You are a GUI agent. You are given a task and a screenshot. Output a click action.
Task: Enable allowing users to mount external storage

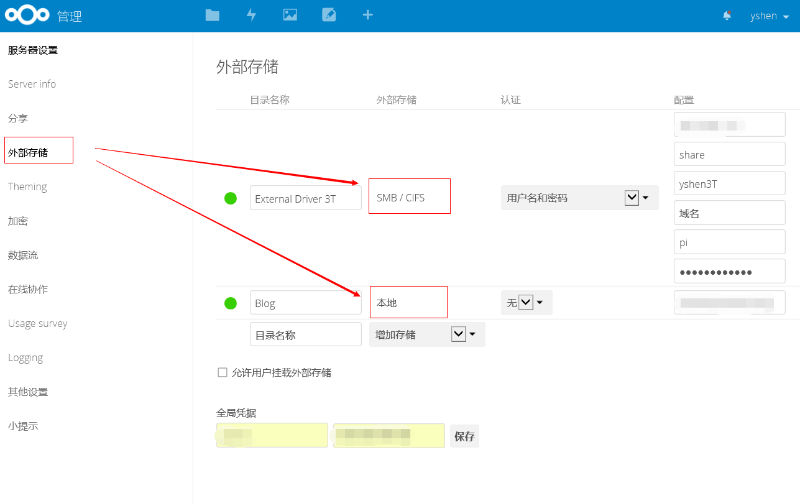click(x=223, y=372)
